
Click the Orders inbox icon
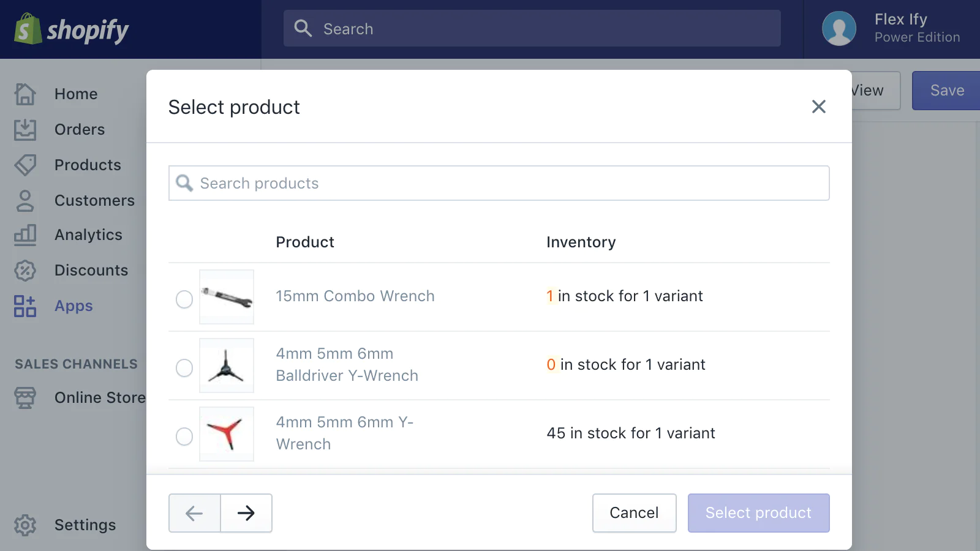click(25, 130)
